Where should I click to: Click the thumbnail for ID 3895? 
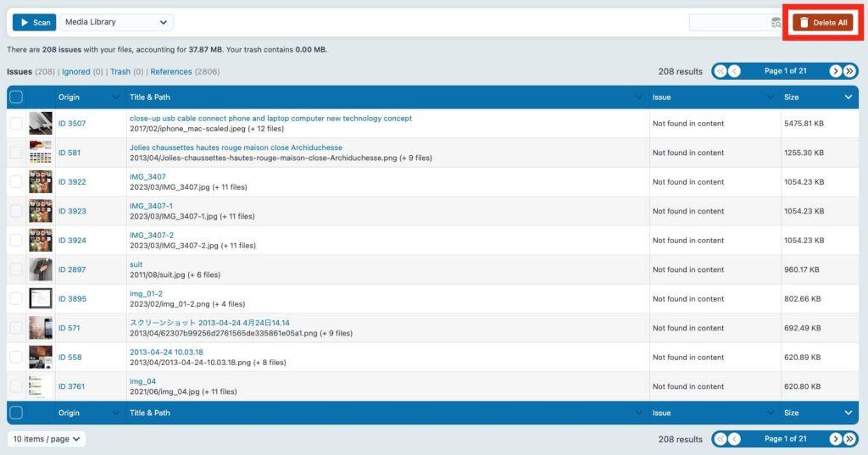point(41,299)
